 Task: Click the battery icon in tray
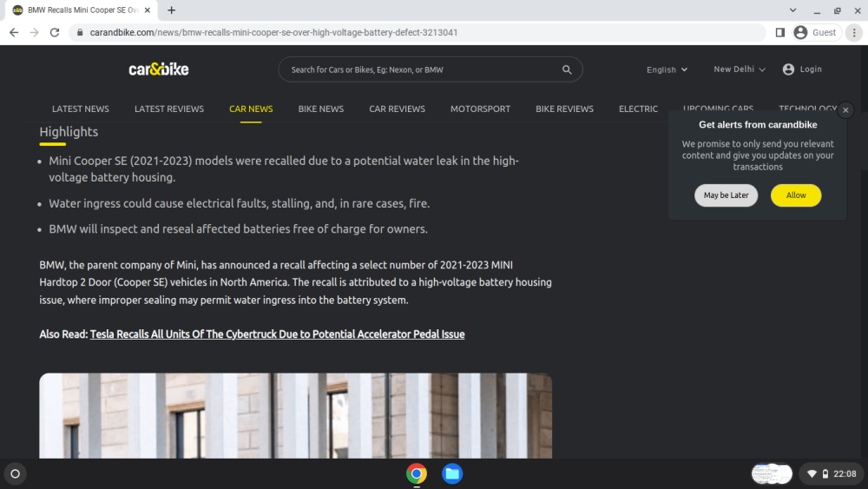825,474
